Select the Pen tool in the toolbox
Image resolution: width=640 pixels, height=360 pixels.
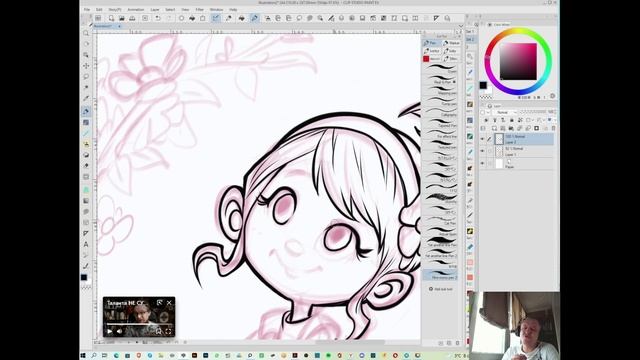(x=86, y=111)
